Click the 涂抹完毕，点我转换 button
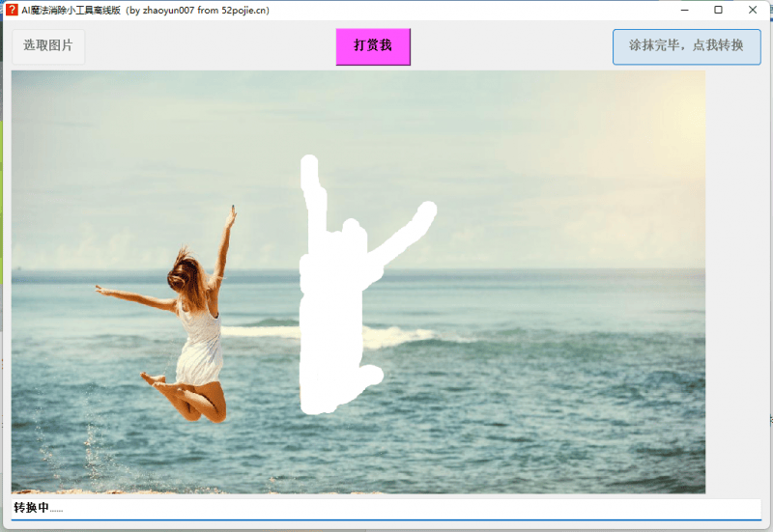The height and width of the screenshot is (532, 773). [686, 46]
